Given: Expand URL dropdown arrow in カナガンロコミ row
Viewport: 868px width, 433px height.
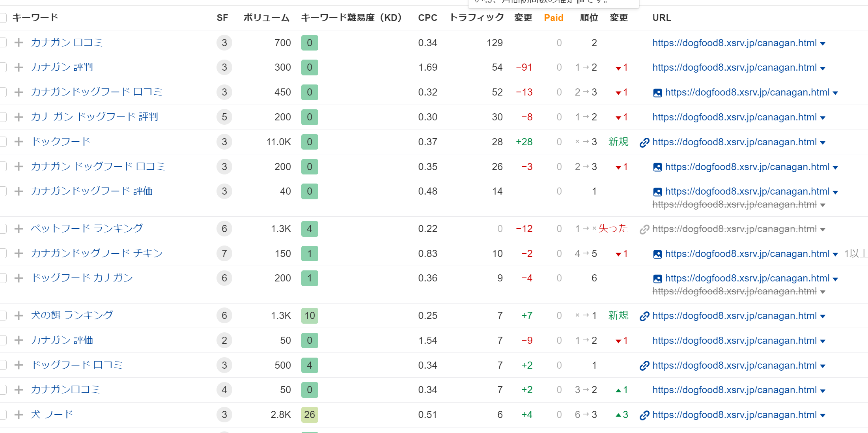Looking at the screenshot, I should click(x=823, y=391).
